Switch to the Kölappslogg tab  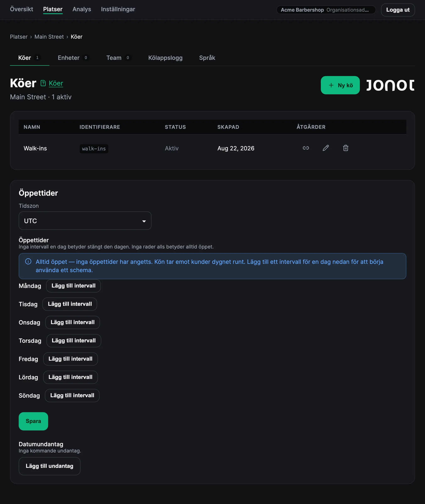coord(165,58)
